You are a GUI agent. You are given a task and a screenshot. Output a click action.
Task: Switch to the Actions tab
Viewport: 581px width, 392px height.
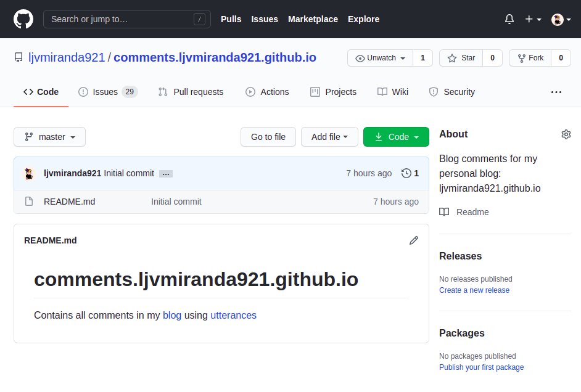pos(267,92)
